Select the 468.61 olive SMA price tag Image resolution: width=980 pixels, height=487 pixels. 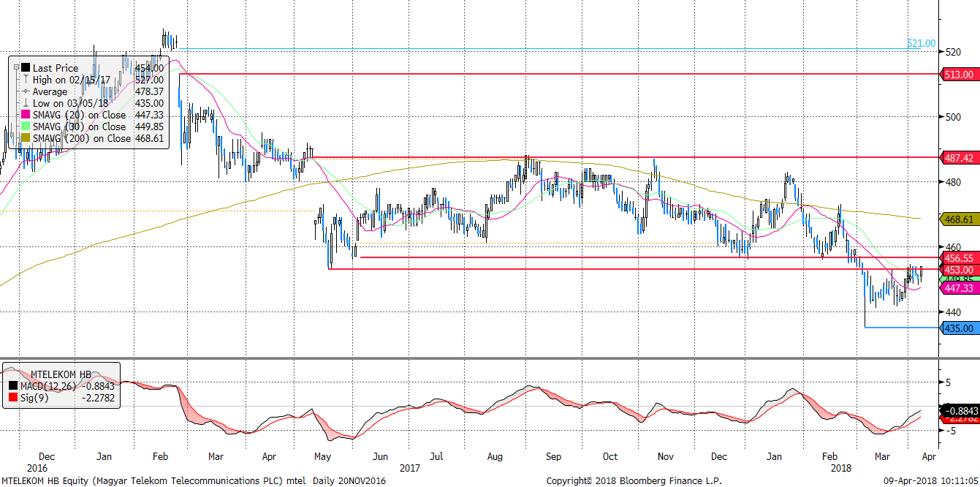pyautogui.click(x=958, y=219)
